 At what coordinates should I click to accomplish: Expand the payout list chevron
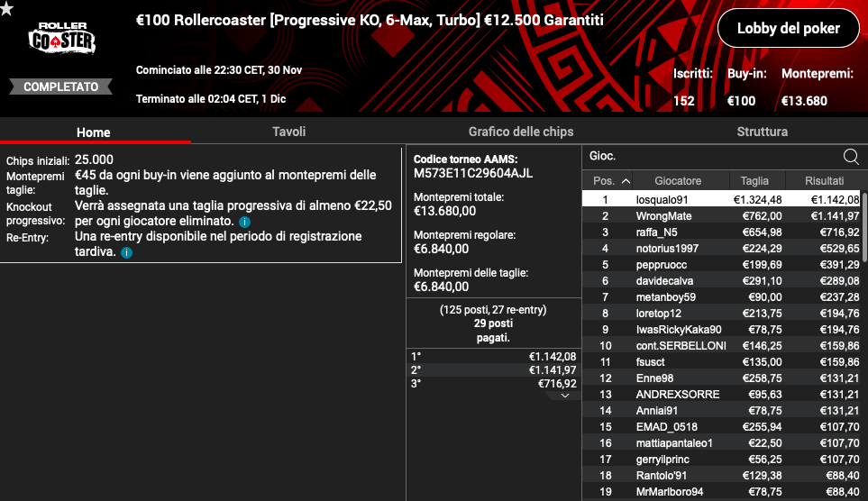click(x=564, y=396)
